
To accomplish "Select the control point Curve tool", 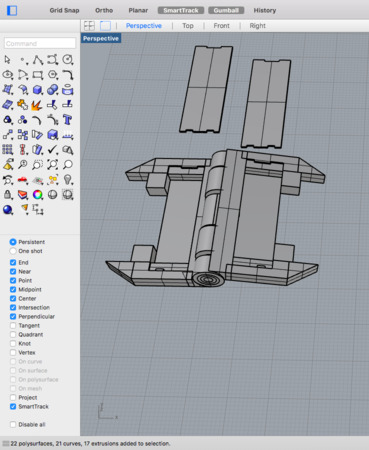I will (53, 60).
